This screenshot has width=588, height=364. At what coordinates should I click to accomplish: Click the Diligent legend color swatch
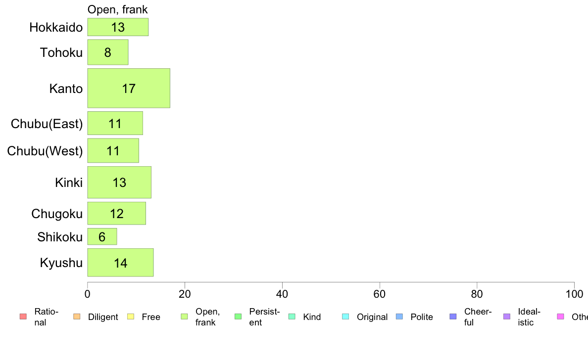click(x=76, y=317)
